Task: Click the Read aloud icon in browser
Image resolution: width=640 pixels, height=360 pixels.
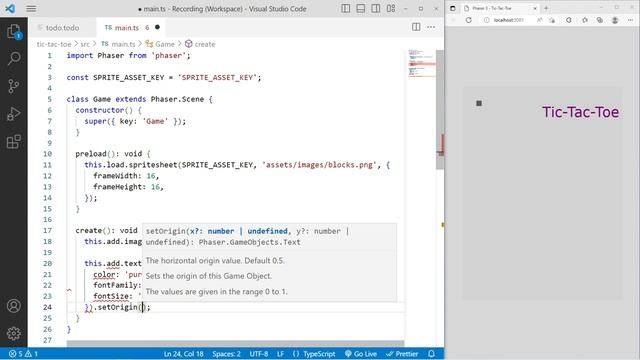Action: pyautogui.click(x=539, y=20)
